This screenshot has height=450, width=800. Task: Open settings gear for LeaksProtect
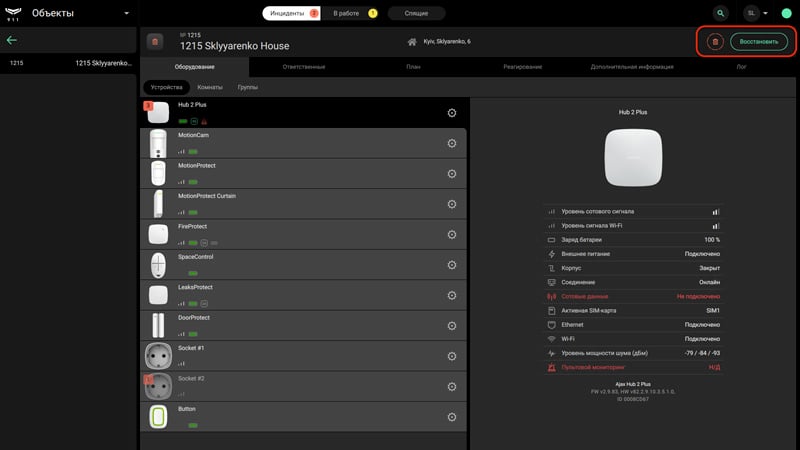[x=452, y=295]
